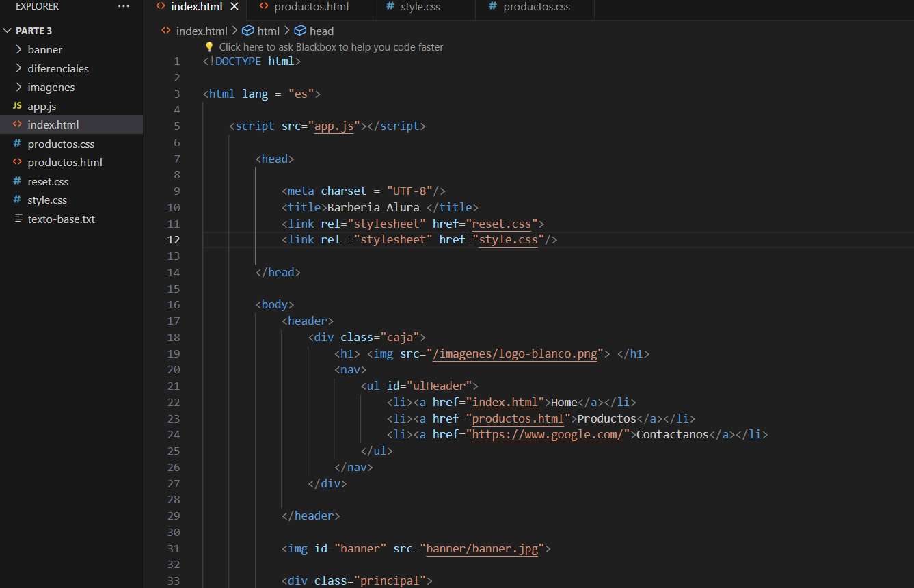Follow the productos.html href link on line 23
The image size is (914, 588).
point(518,419)
